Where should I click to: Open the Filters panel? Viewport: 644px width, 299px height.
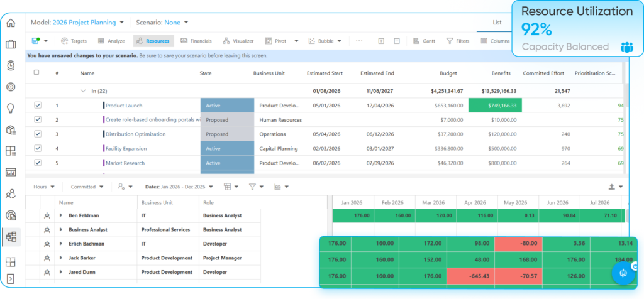(x=458, y=41)
